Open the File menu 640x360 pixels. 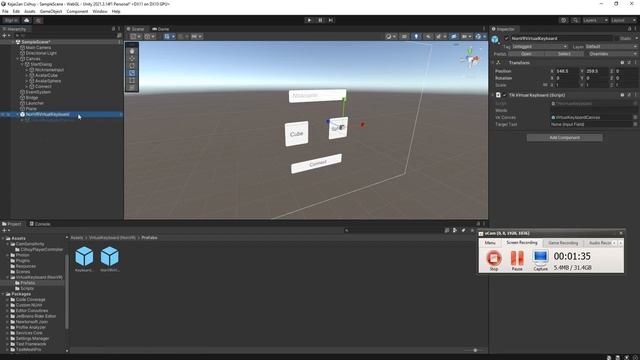5,11
